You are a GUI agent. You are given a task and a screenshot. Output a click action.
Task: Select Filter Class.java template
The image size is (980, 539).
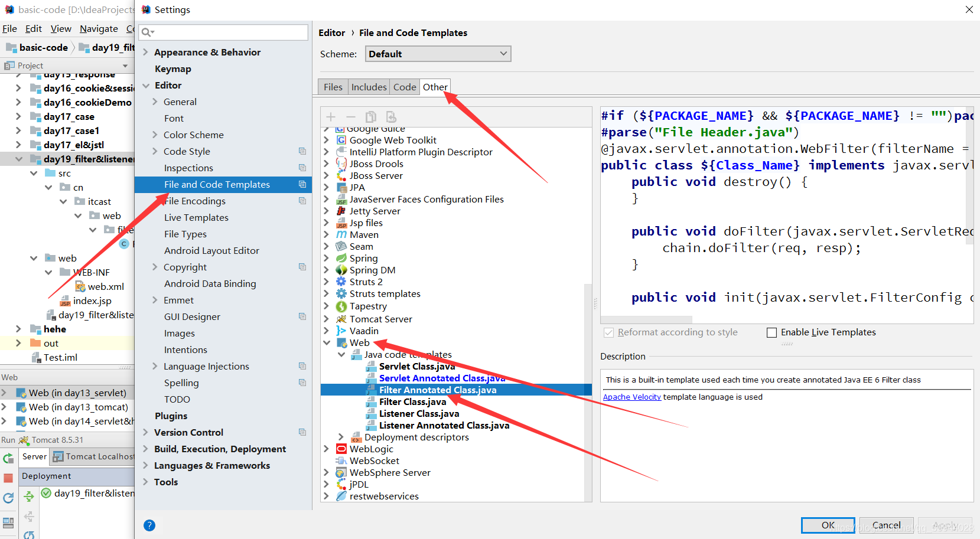point(413,401)
